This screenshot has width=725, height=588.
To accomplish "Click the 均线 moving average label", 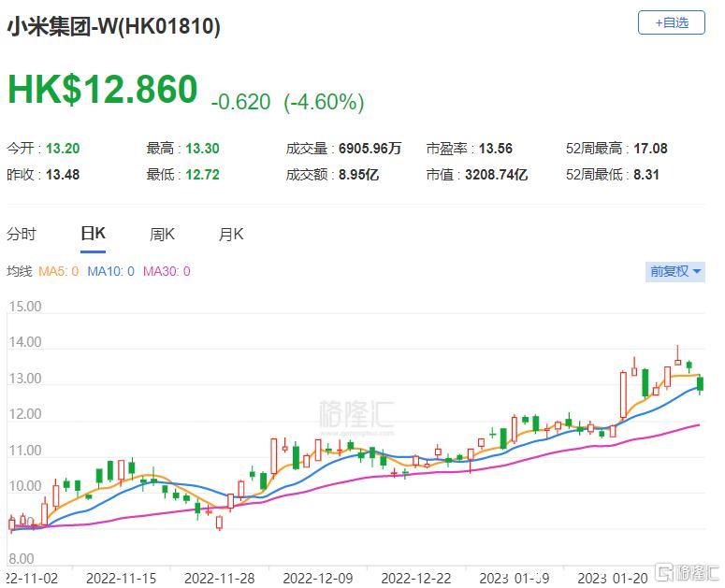I will [20, 271].
